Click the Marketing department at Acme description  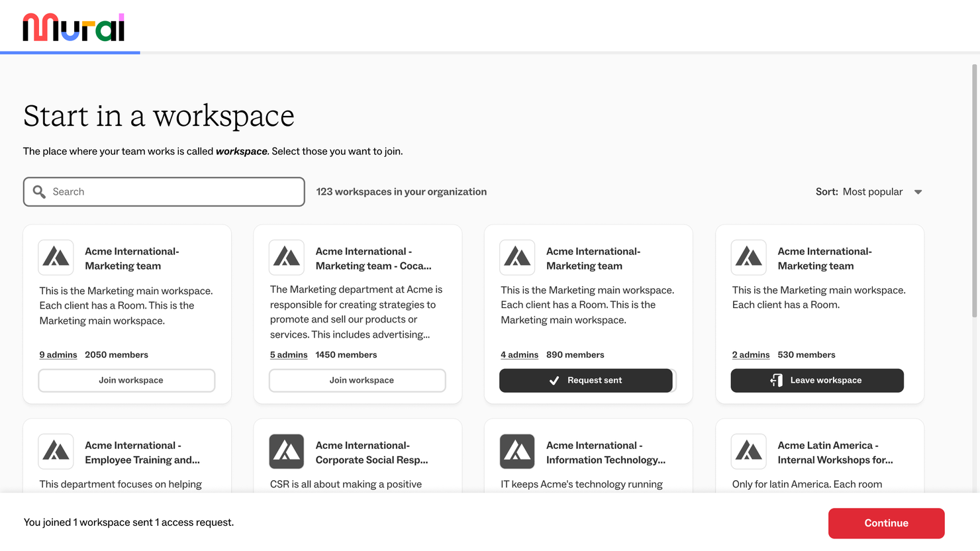pyautogui.click(x=356, y=312)
